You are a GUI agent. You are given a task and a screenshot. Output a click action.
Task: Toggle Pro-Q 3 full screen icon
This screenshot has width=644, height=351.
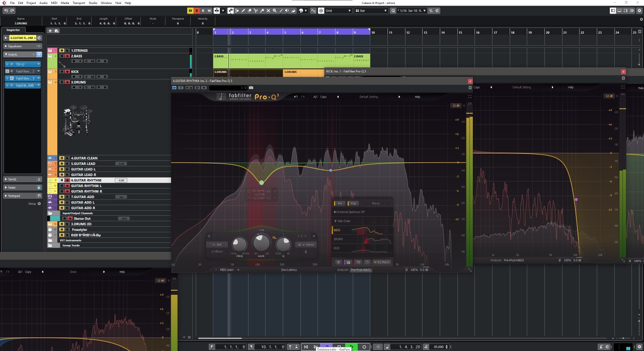470,97
